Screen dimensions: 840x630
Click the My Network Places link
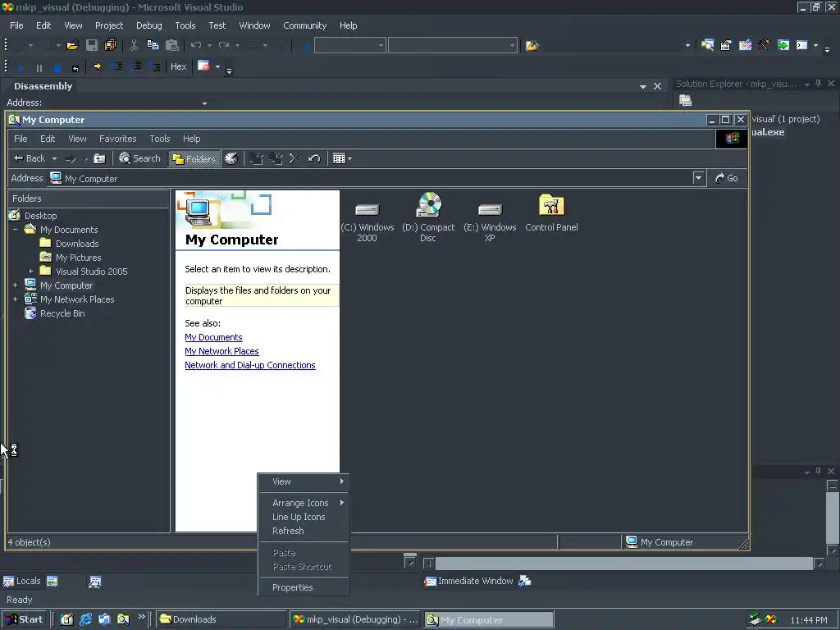[x=221, y=351]
